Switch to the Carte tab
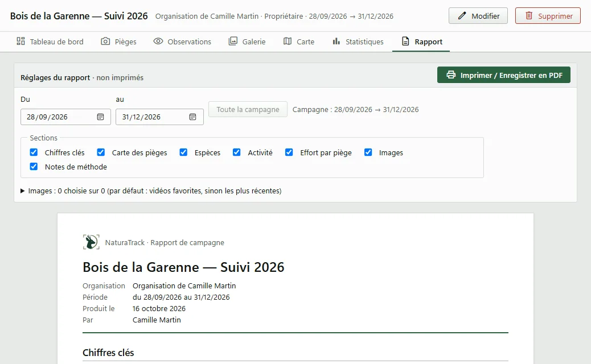Viewport: 591px width, 364px height. click(299, 42)
